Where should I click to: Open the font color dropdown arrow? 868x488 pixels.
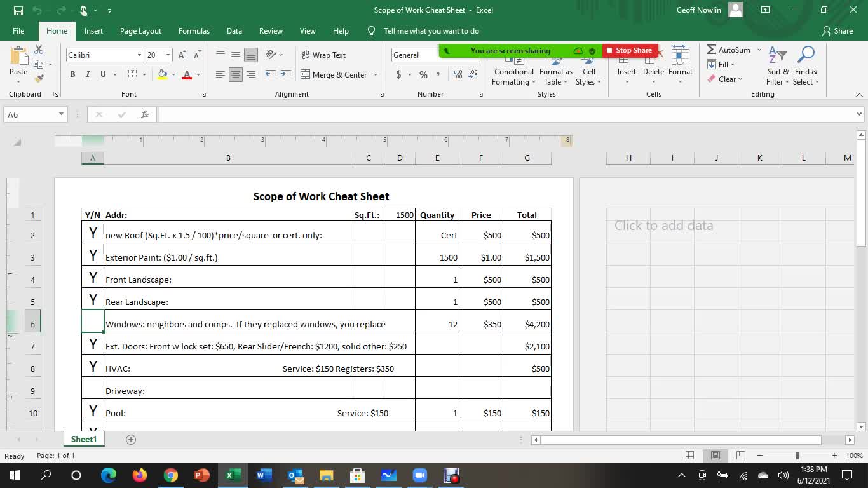click(x=198, y=75)
